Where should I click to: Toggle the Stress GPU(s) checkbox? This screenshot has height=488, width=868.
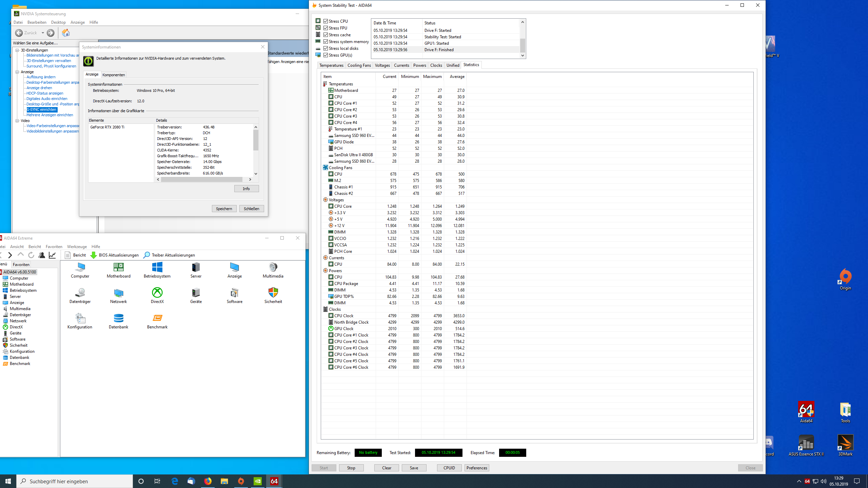pyautogui.click(x=325, y=55)
